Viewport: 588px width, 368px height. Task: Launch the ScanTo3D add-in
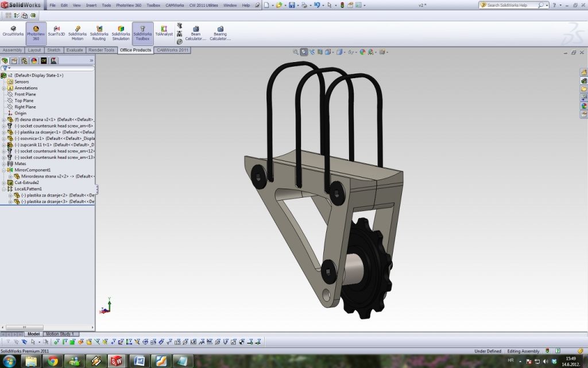tap(57, 31)
